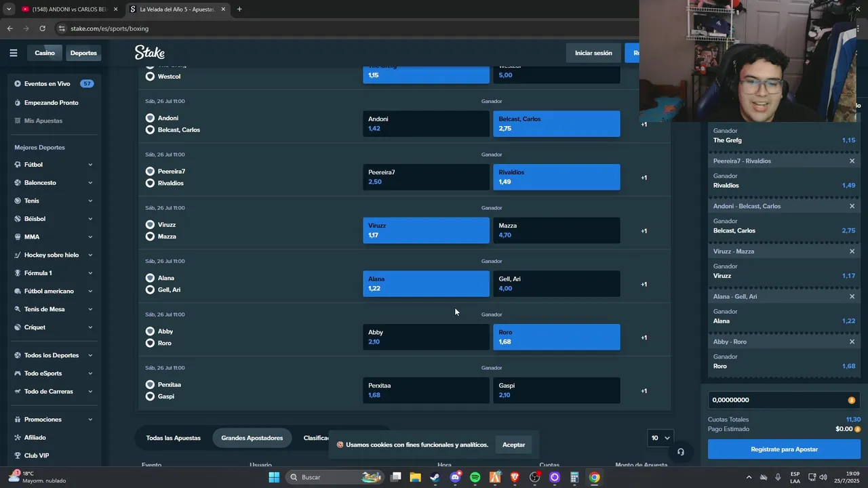
Task: Click the bitcoin icon in the bet amount field
Action: click(x=852, y=401)
